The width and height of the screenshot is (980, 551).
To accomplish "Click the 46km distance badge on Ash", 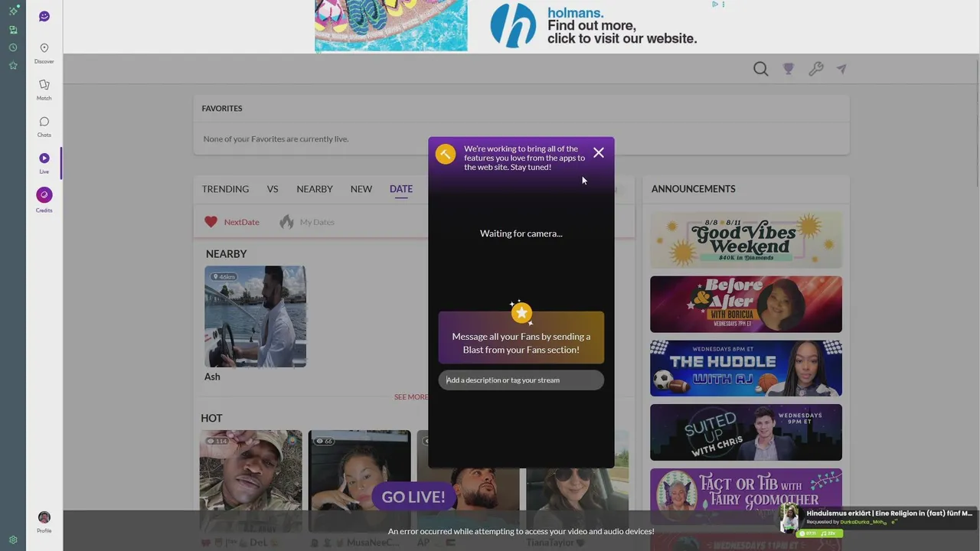I will click(224, 276).
